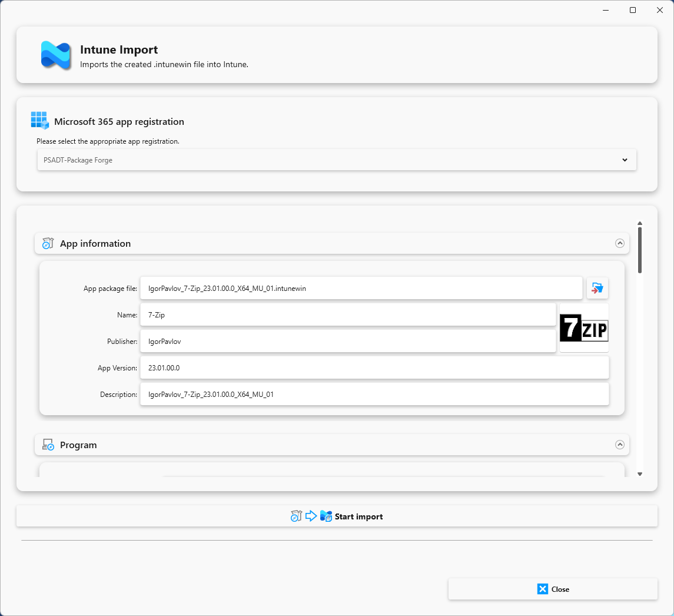Collapse the Program section chevron
The image size is (674, 616).
[619, 445]
